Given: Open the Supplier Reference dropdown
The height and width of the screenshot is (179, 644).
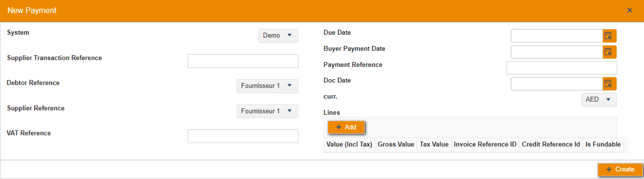Looking at the screenshot, I should (x=267, y=111).
